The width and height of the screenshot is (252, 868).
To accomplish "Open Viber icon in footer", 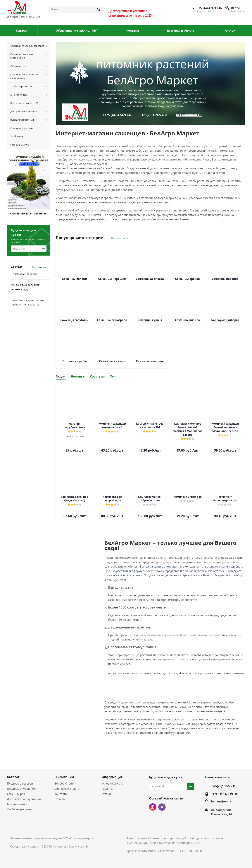I will [162, 807].
